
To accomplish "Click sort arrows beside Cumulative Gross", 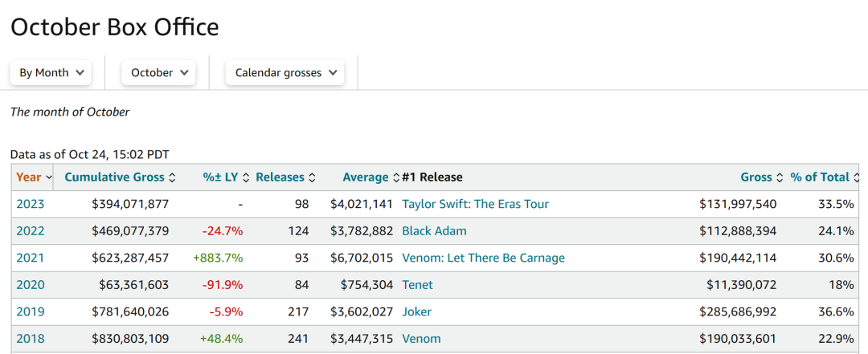I will coord(172,177).
